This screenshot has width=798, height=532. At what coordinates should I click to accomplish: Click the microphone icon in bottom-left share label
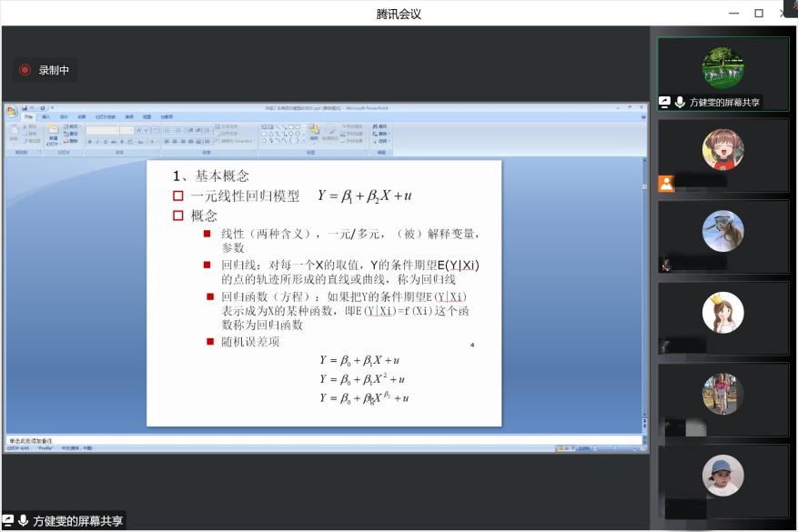[23, 521]
